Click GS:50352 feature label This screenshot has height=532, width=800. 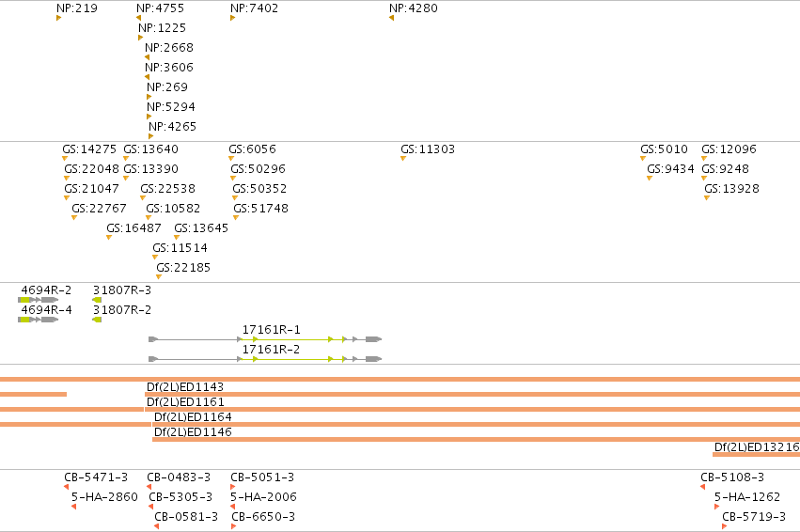(x=259, y=189)
